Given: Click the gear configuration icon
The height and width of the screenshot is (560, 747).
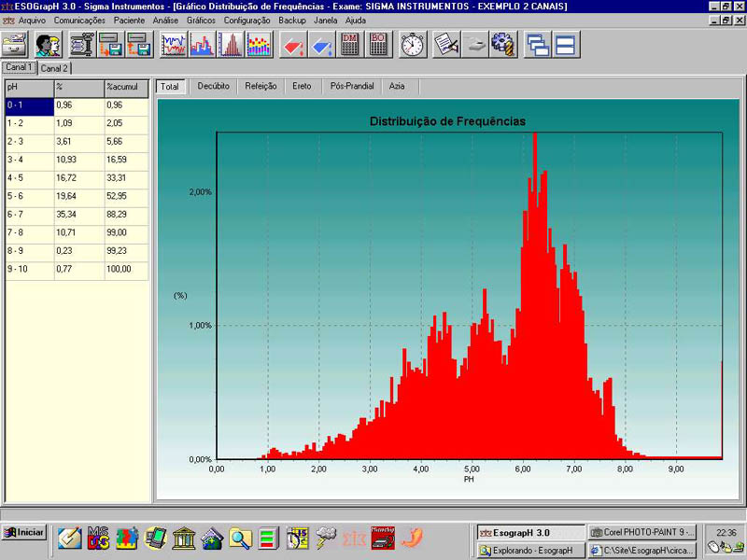Looking at the screenshot, I should (504, 44).
